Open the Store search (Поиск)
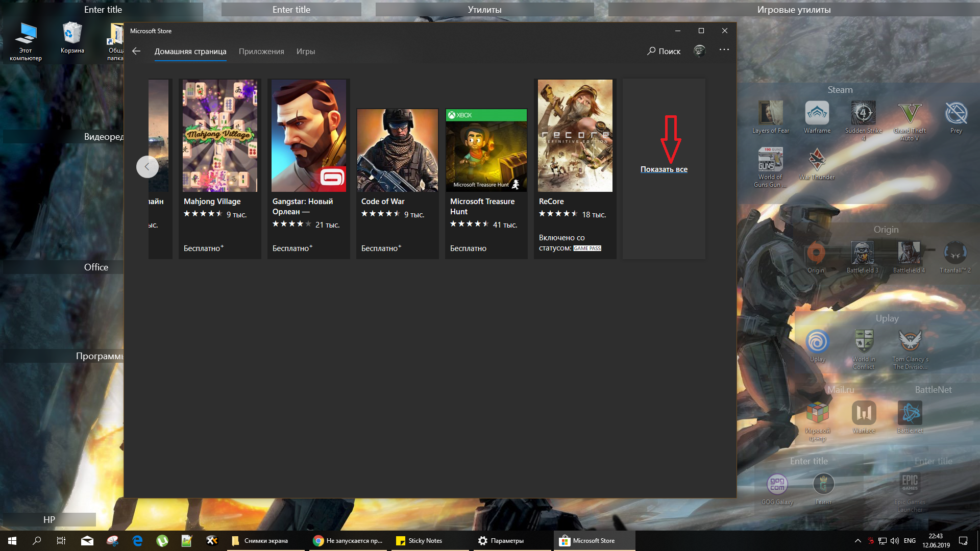The width and height of the screenshot is (980, 551). point(664,51)
